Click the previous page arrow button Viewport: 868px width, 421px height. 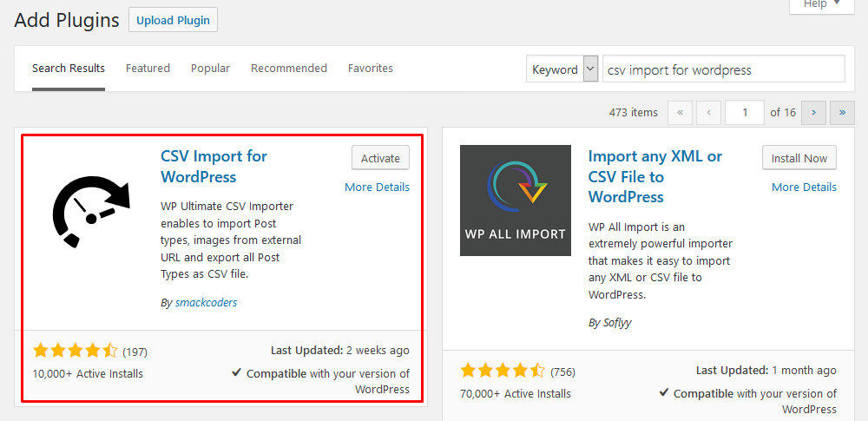[709, 113]
